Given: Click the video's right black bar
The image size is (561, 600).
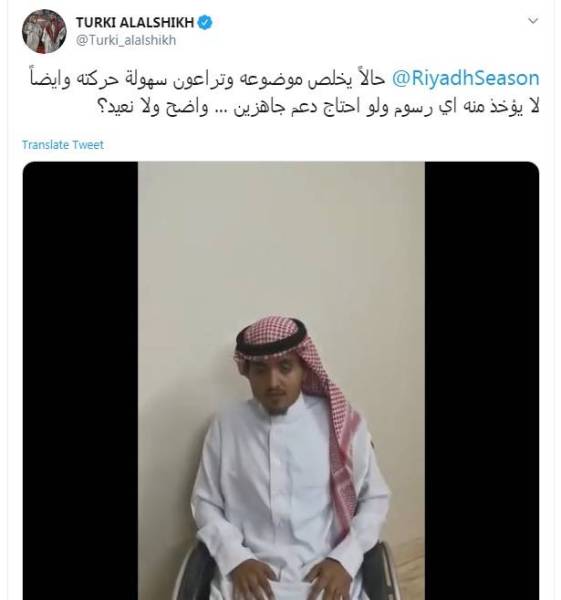Looking at the screenshot, I should pos(482,381).
